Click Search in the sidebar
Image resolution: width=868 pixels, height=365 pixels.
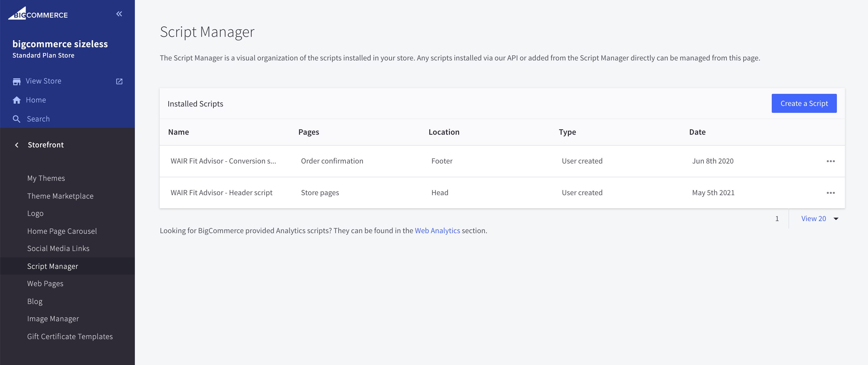(38, 119)
